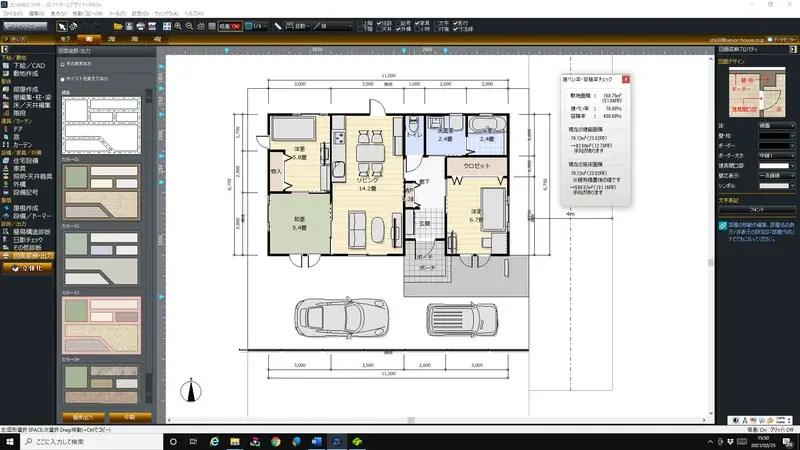Click the fit-to-view icon in toolbar
The image size is (800, 450).
point(166,27)
